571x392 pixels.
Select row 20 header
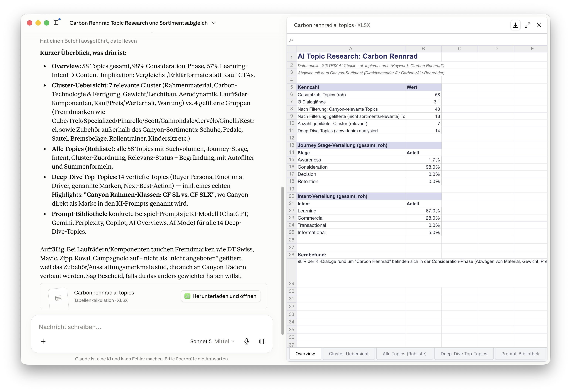click(291, 196)
